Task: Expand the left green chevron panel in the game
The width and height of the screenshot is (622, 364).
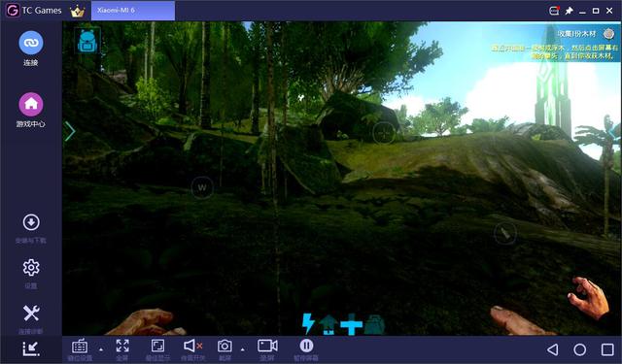Action: click(70, 131)
